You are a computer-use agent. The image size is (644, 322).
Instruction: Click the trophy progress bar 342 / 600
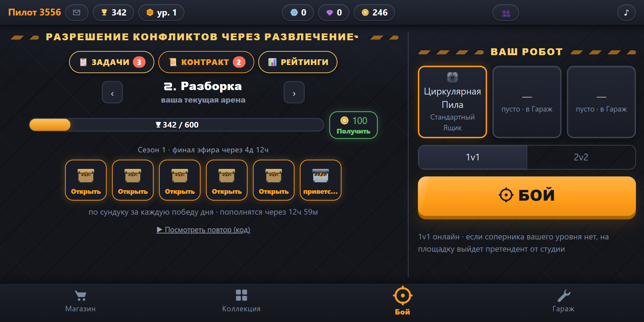click(176, 125)
